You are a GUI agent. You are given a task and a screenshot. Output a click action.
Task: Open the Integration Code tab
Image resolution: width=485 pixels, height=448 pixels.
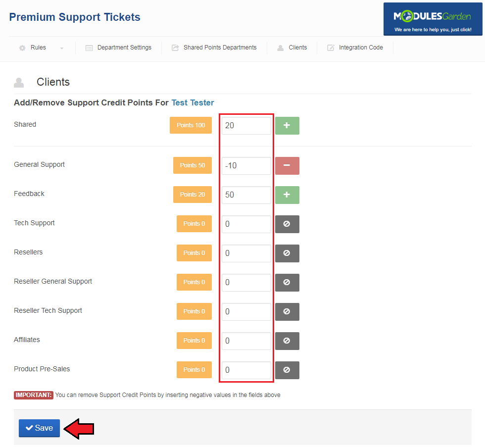pyautogui.click(x=355, y=48)
